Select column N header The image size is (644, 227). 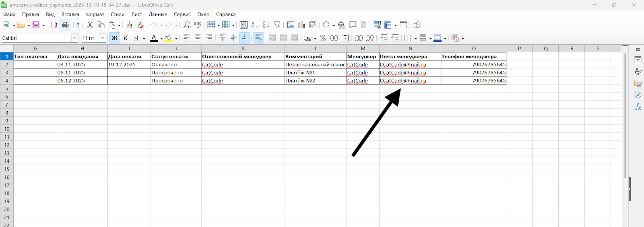(410, 49)
